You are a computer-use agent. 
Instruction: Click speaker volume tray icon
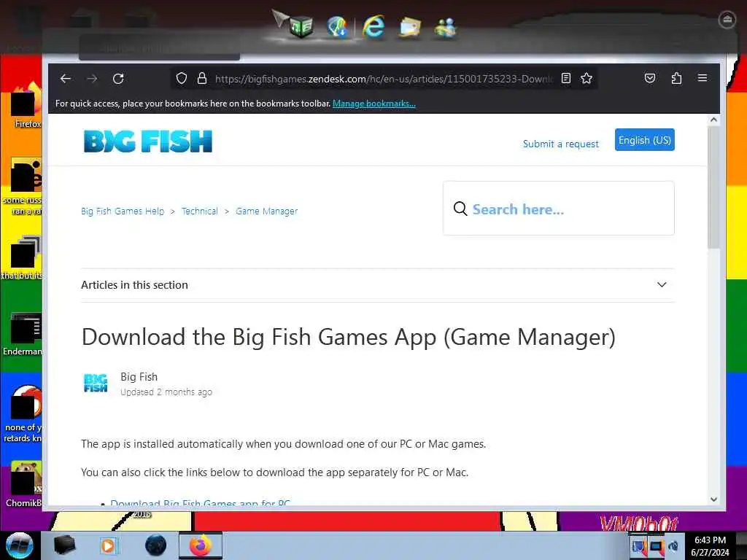pyautogui.click(x=673, y=546)
